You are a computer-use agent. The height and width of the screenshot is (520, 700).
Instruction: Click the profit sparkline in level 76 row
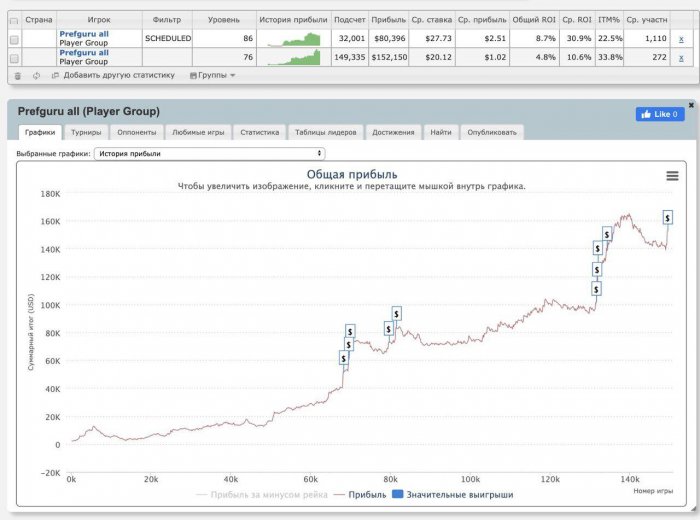(294, 58)
